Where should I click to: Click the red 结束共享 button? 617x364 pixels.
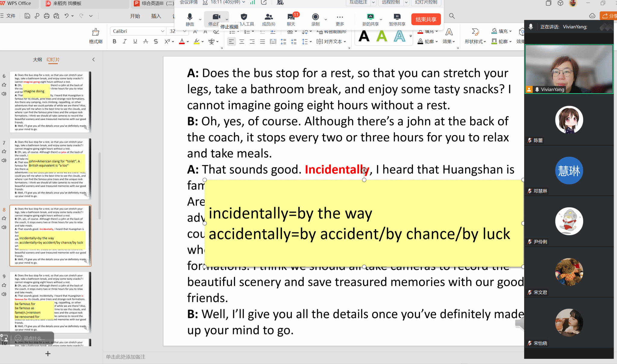click(426, 19)
